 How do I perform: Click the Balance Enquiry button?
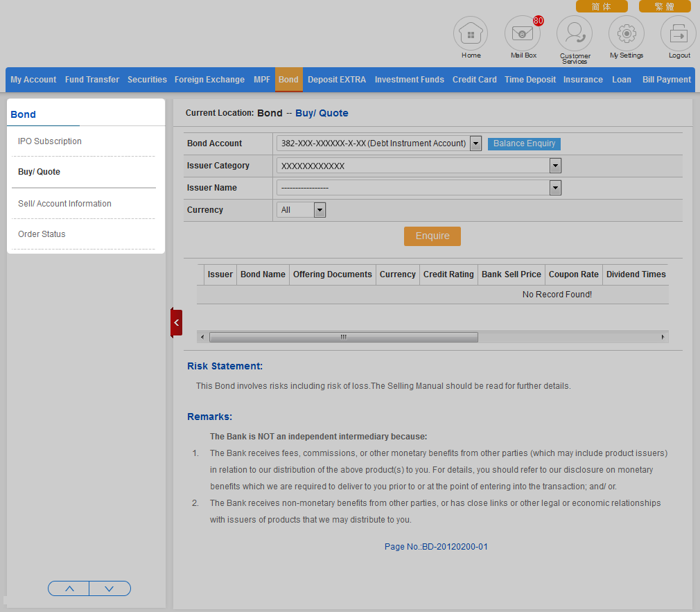click(x=524, y=143)
